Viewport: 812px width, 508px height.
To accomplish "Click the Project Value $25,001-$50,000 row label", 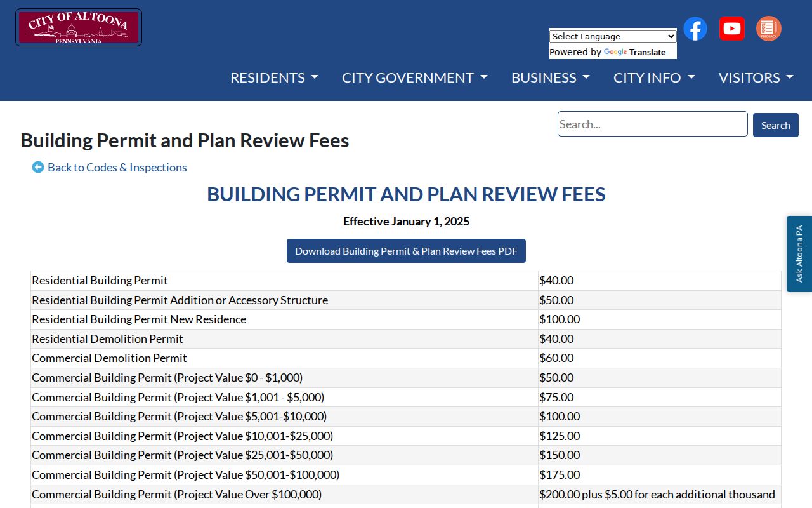I will pos(183,455).
